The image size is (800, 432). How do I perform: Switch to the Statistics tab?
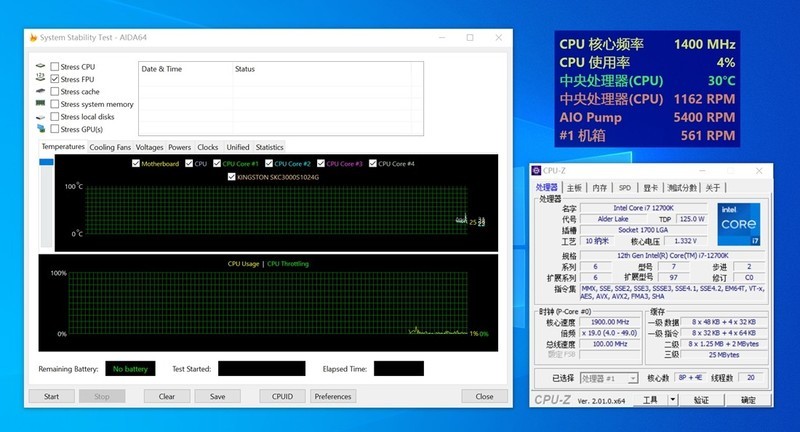coord(269,147)
